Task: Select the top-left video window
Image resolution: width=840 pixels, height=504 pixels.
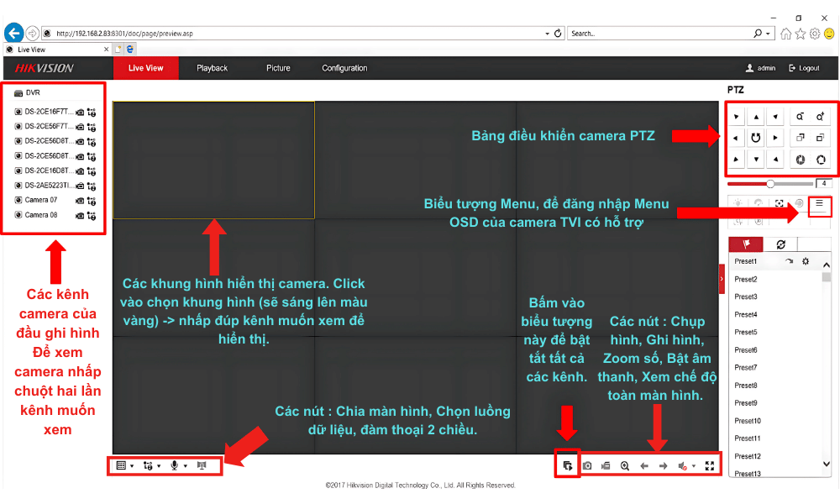Action: (213, 160)
